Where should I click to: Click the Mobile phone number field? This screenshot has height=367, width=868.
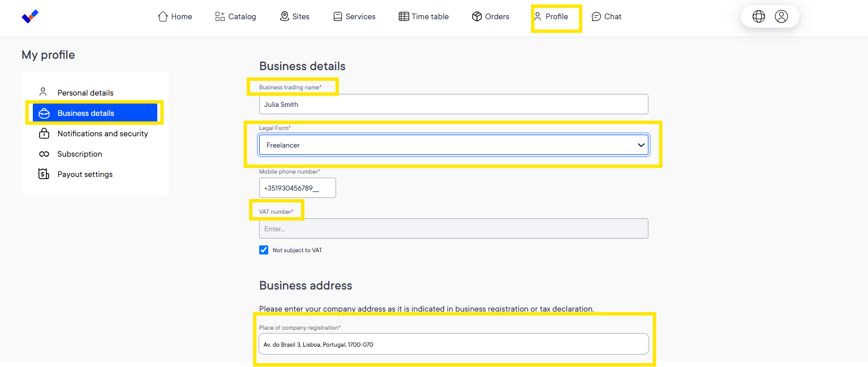pyautogui.click(x=298, y=188)
